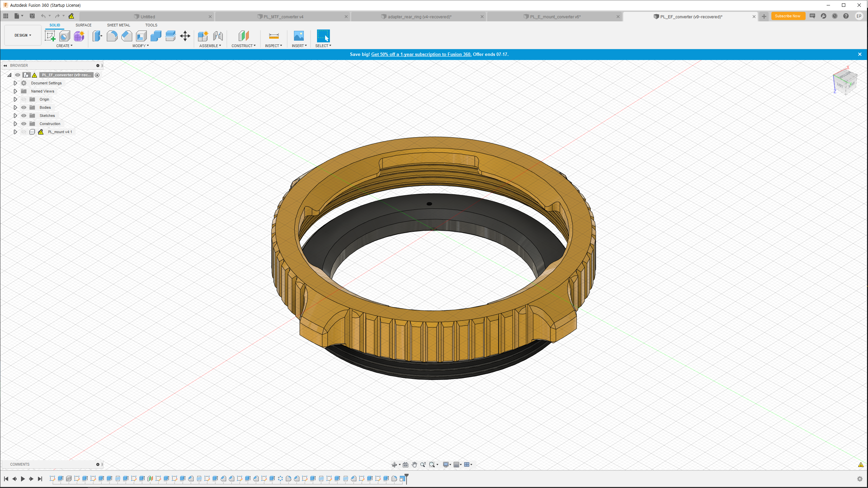Image resolution: width=868 pixels, height=488 pixels.
Task: Select the Move/Copy arrows tool
Action: point(185,36)
